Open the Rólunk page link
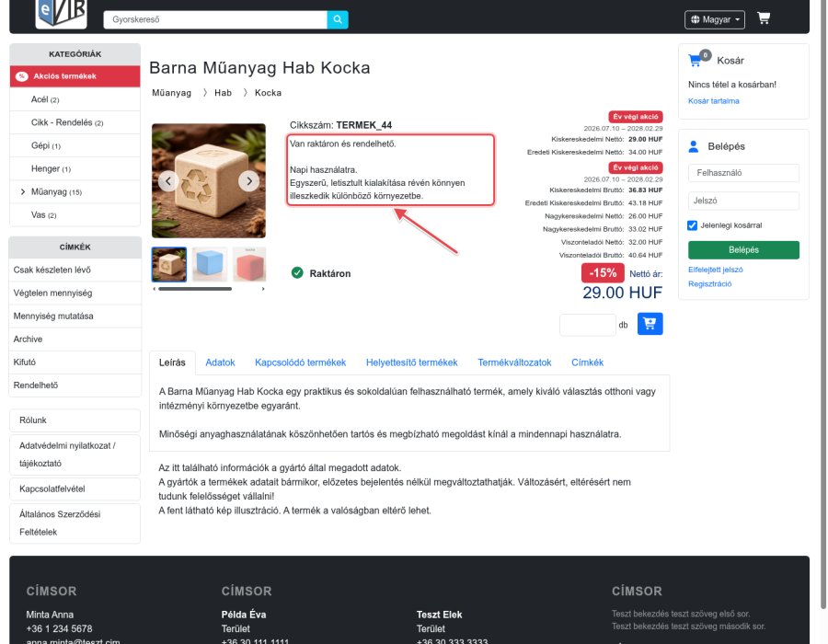 (75, 420)
